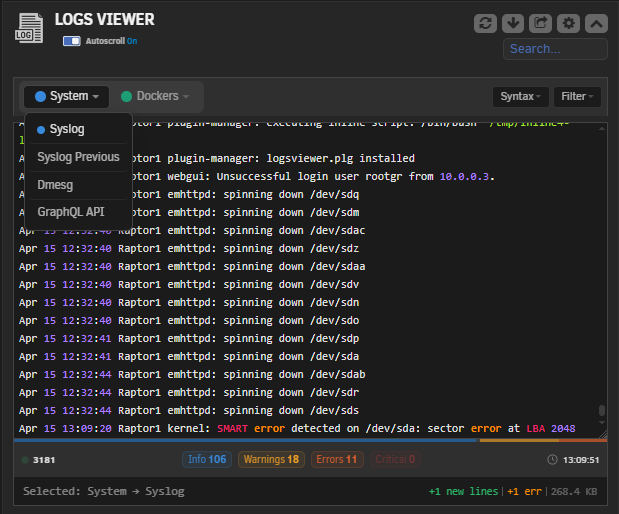
Task: Click the clock icon beside 13:09:51
Action: point(552,460)
